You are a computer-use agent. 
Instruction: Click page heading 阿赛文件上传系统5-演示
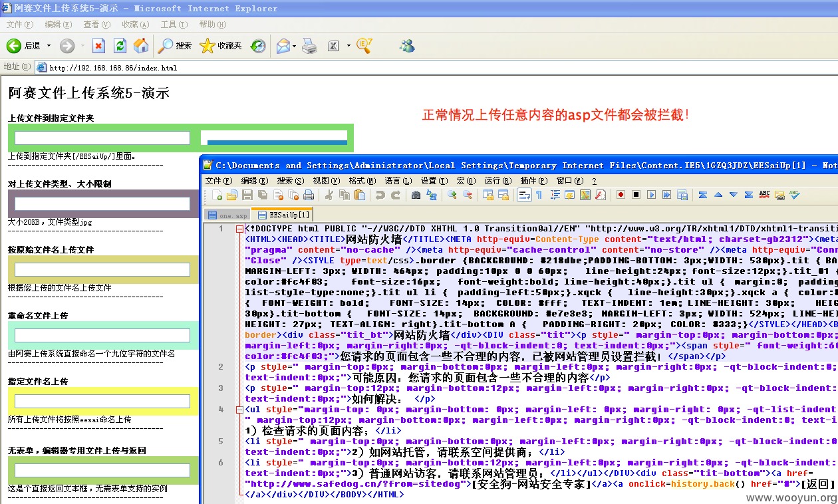coord(88,93)
